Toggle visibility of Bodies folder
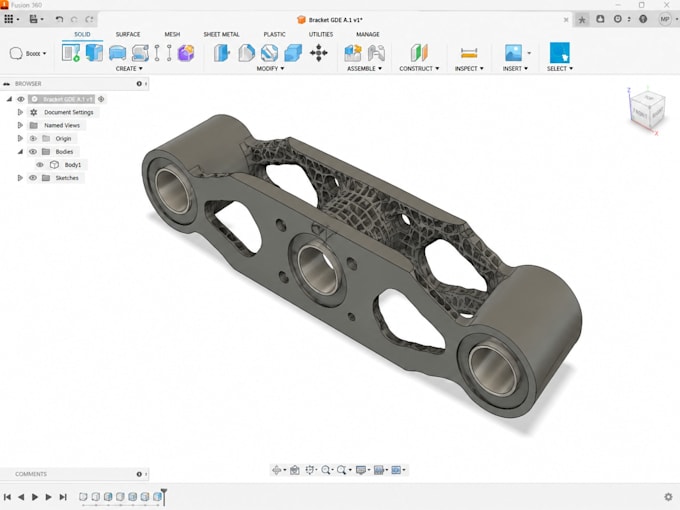This screenshot has height=510, width=680. 33,152
